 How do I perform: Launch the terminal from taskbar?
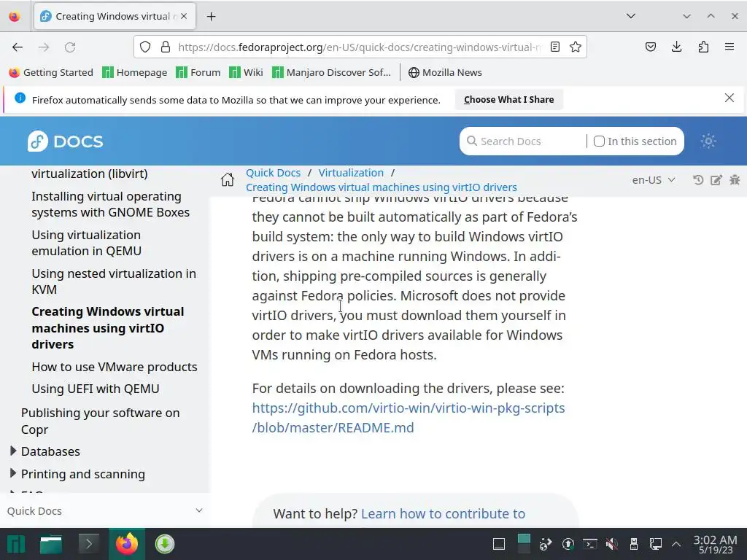[88, 544]
